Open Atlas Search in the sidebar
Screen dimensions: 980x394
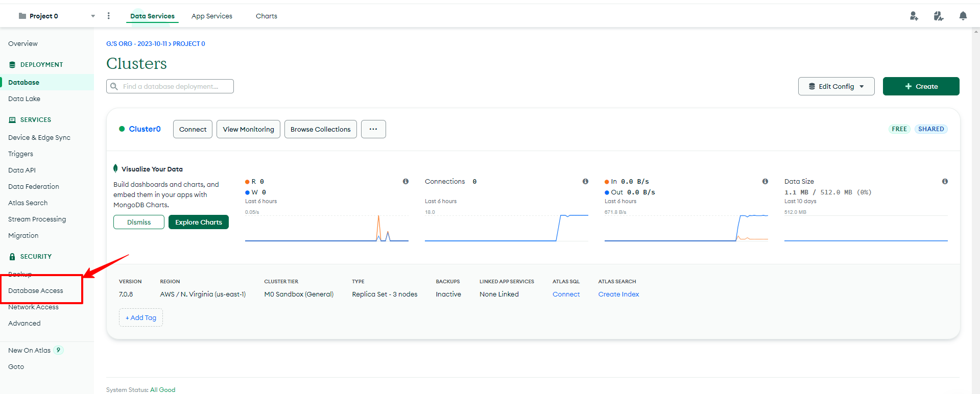point(28,203)
